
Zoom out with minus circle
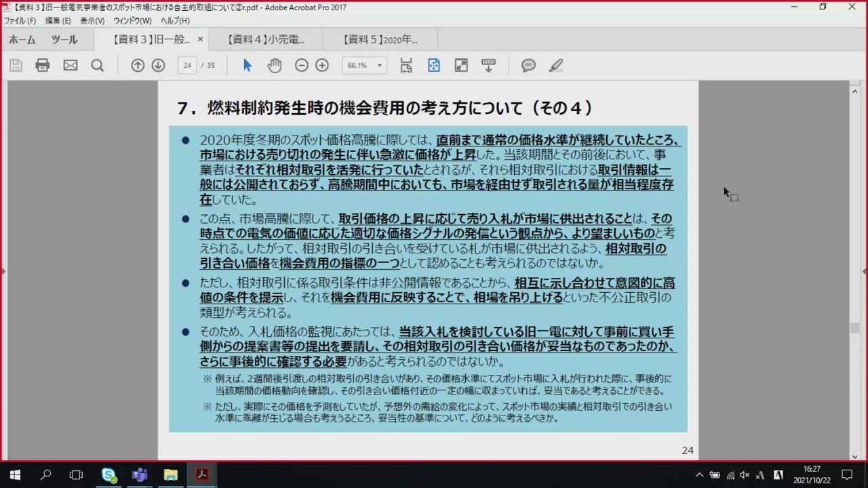(x=302, y=66)
